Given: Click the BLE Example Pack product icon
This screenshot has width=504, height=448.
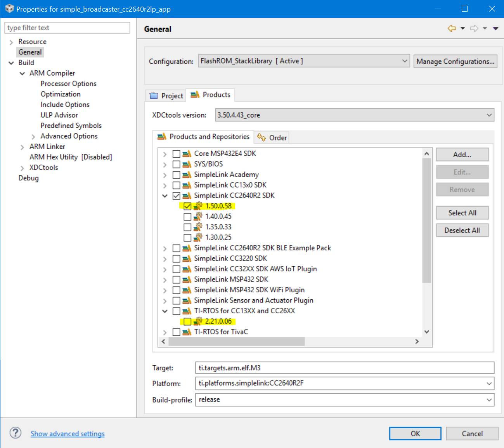Looking at the screenshot, I should [187, 248].
